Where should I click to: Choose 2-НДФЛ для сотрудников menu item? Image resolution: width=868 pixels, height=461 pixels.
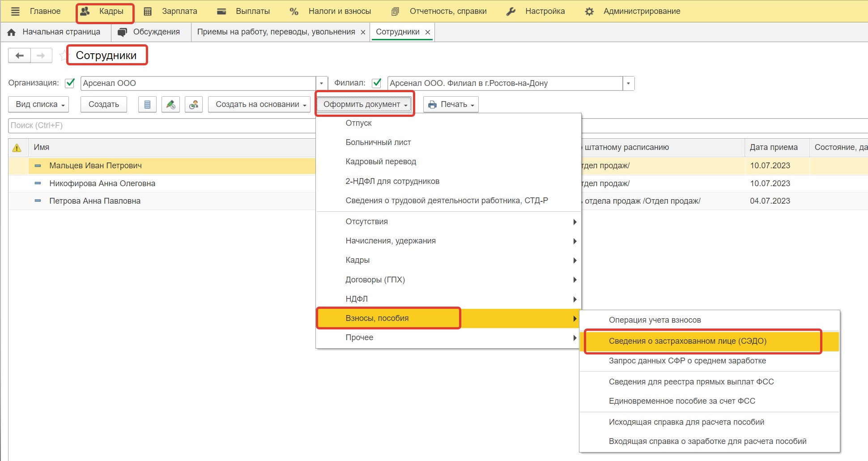448,181
